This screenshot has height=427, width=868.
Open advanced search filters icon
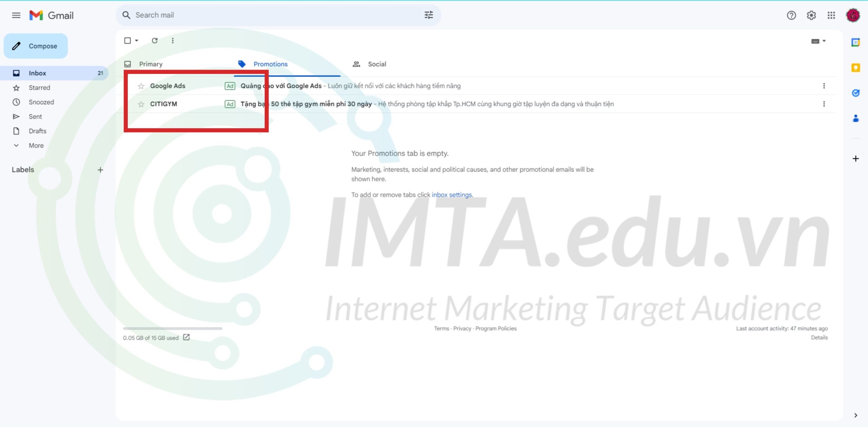coord(430,15)
